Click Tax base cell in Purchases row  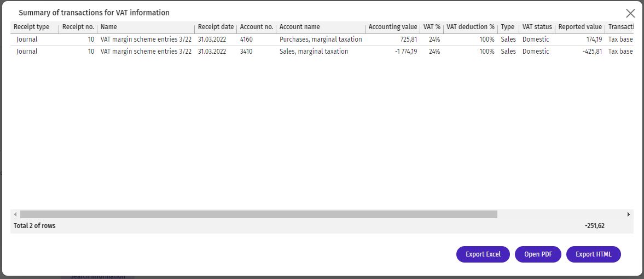620,39
